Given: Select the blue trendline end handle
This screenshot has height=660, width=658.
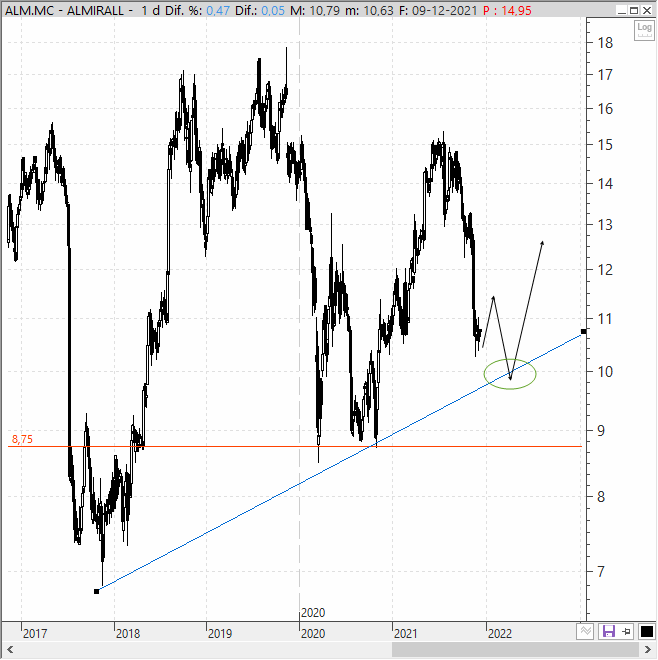Looking at the screenshot, I should point(583,332).
